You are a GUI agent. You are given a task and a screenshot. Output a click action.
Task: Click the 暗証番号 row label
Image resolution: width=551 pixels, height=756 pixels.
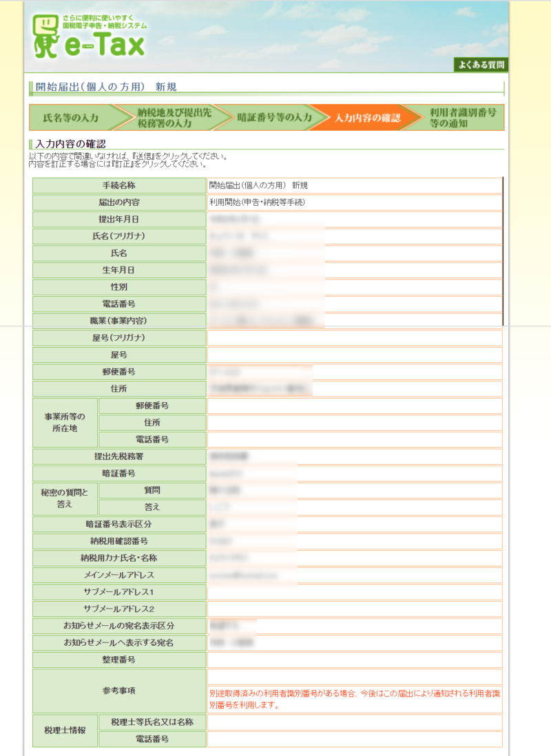tap(119, 474)
